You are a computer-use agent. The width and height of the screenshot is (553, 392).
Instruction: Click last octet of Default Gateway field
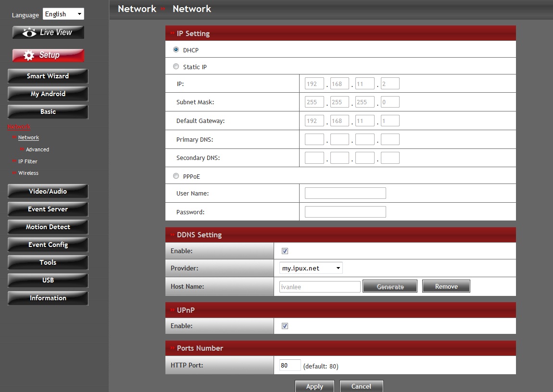tap(390, 121)
